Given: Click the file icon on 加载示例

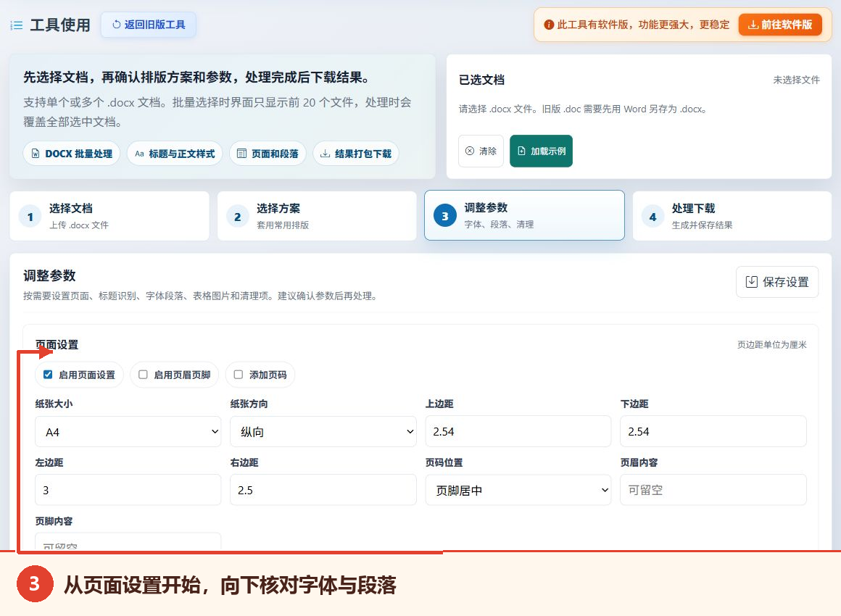Looking at the screenshot, I should tap(521, 151).
